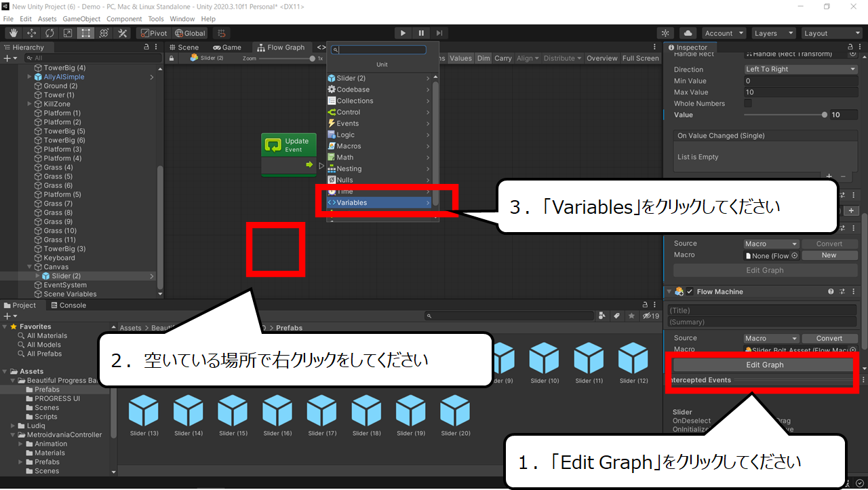This screenshot has width=868, height=490.
Task: Toggle Pivot handle position
Action: tap(153, 33)
